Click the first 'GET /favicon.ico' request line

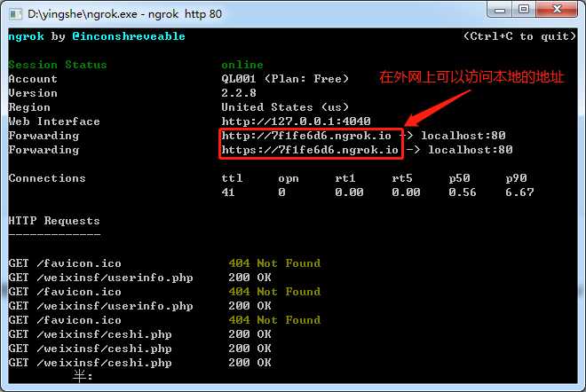coord(65,263)
